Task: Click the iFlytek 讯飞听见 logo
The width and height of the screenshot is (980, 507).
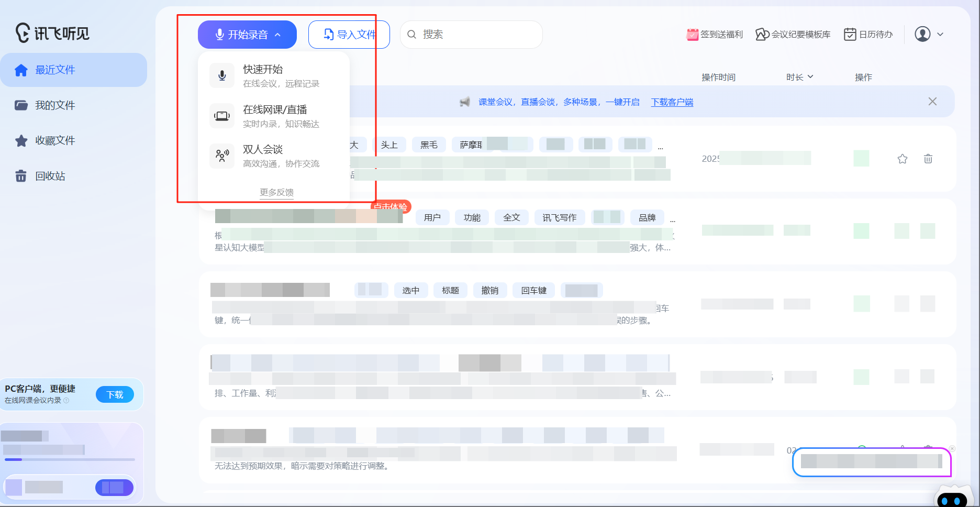Action: pos(52,33)
